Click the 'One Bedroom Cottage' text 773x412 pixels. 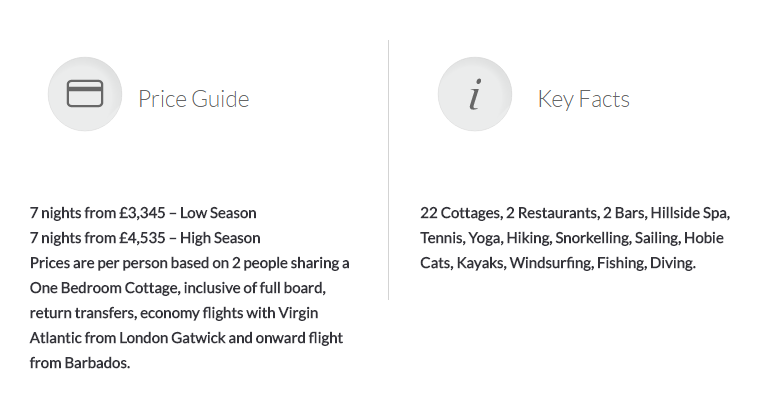(99, 288)
